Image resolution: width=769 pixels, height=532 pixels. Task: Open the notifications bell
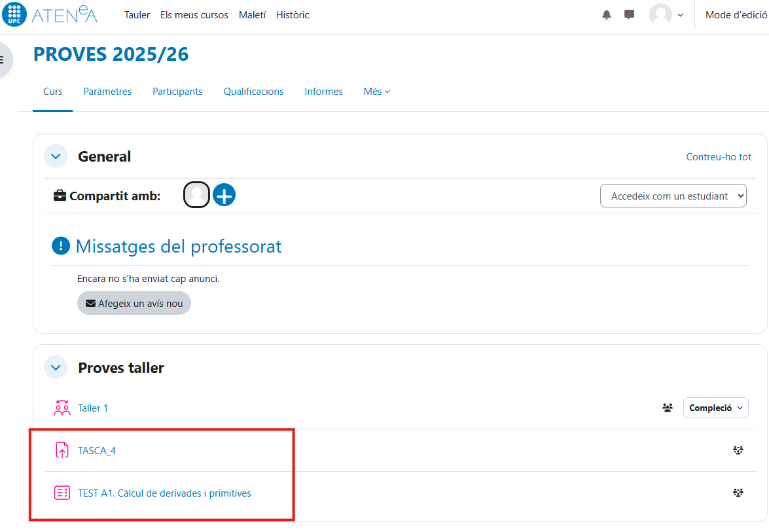coord(606,14)
